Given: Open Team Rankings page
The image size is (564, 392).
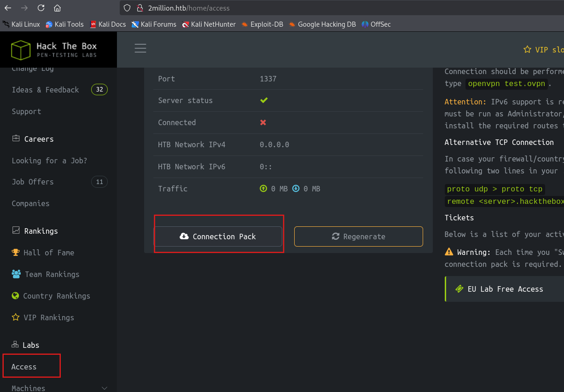Looking at the screenshot, I should tap(52, 274).
